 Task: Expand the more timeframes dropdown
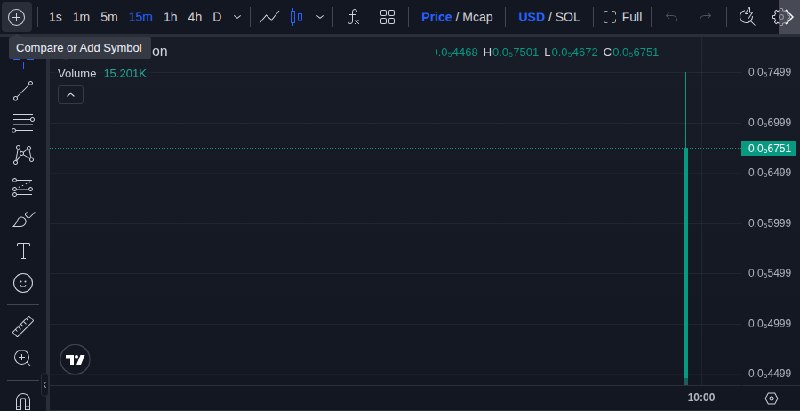(237, 17)
